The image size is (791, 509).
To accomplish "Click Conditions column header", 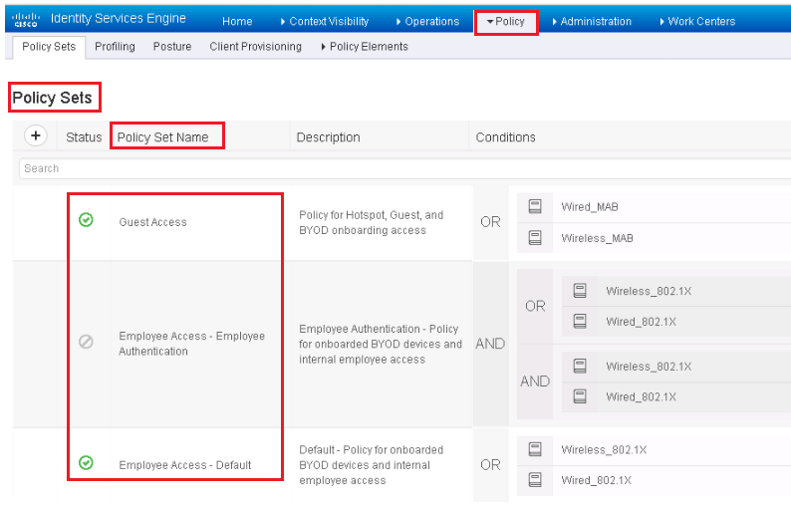I will click(505, 137).
